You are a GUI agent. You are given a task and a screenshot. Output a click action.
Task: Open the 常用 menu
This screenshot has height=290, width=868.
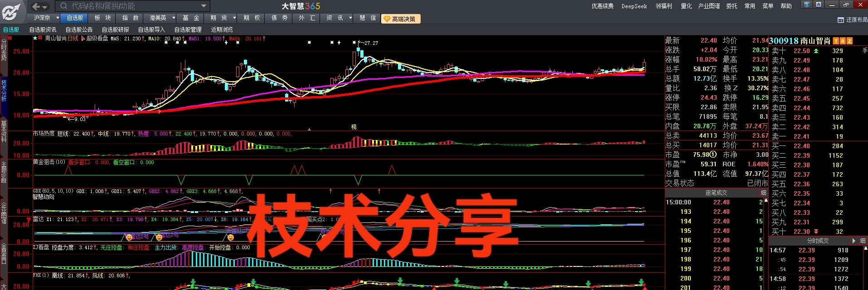point(750,6)
